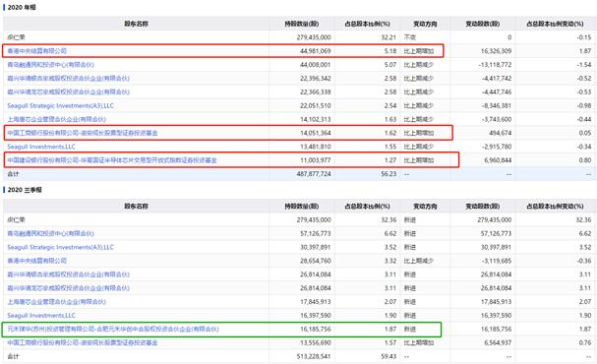Click the total percentage 59.43

click(388, 356)
